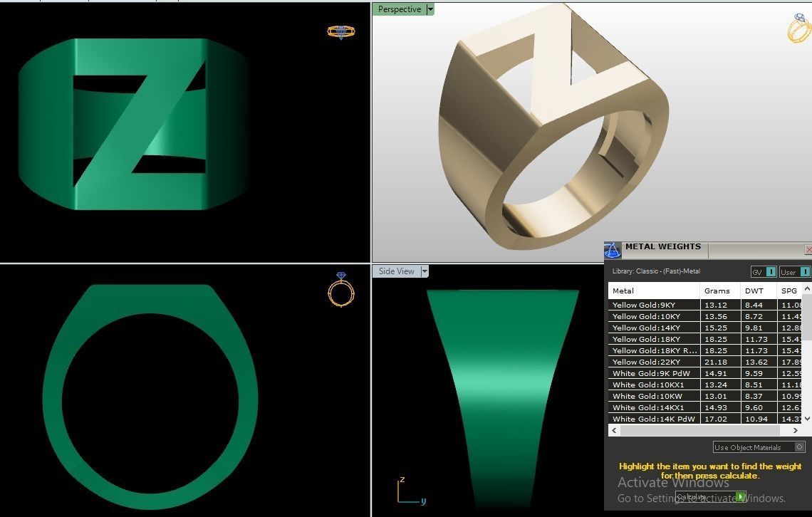Click the 10.94 DWT cell
The height and width of the screenshot is (517, 812).
[759, 419]
